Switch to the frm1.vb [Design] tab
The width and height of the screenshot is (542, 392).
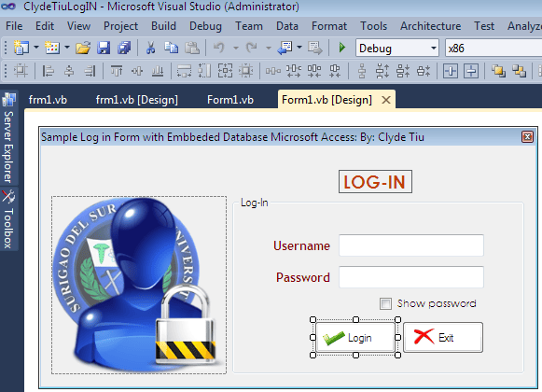click(x=136, y=100)
